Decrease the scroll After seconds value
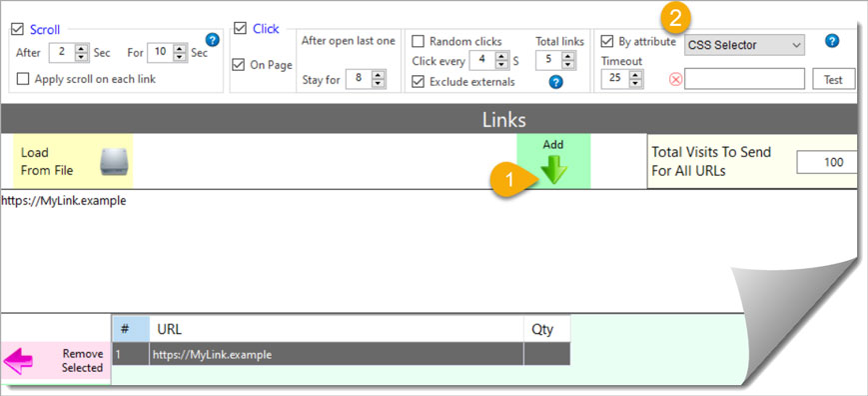 click(81, 57)
